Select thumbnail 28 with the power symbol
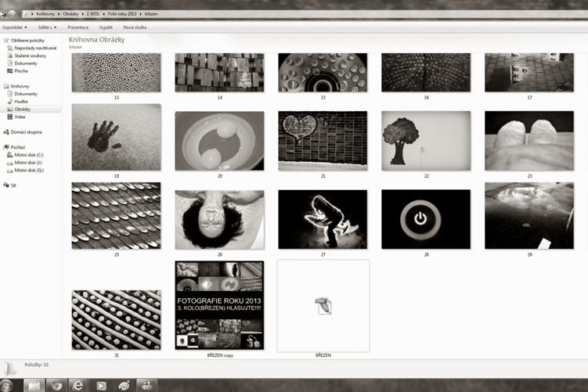This screenshot has height=392, width=588. 426,220
